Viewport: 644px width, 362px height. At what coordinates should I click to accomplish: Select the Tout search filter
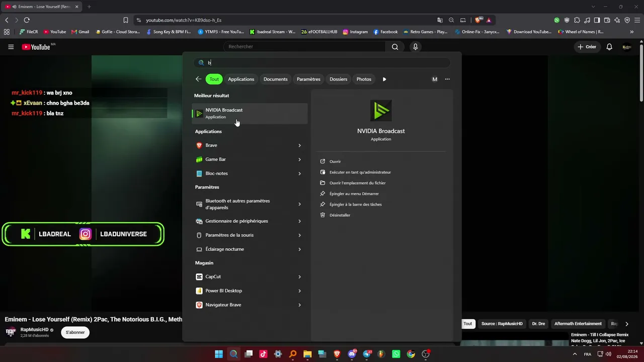(214, 79)
